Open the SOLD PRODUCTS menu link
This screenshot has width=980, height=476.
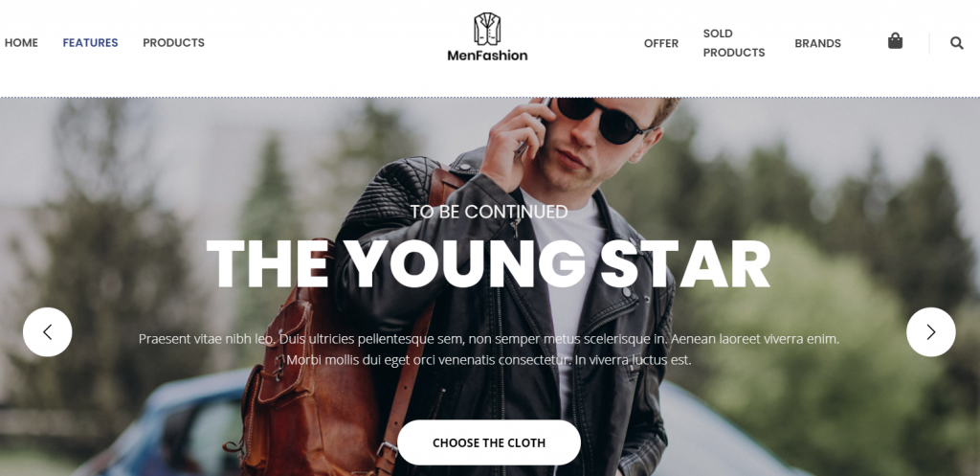coord(734,43)
